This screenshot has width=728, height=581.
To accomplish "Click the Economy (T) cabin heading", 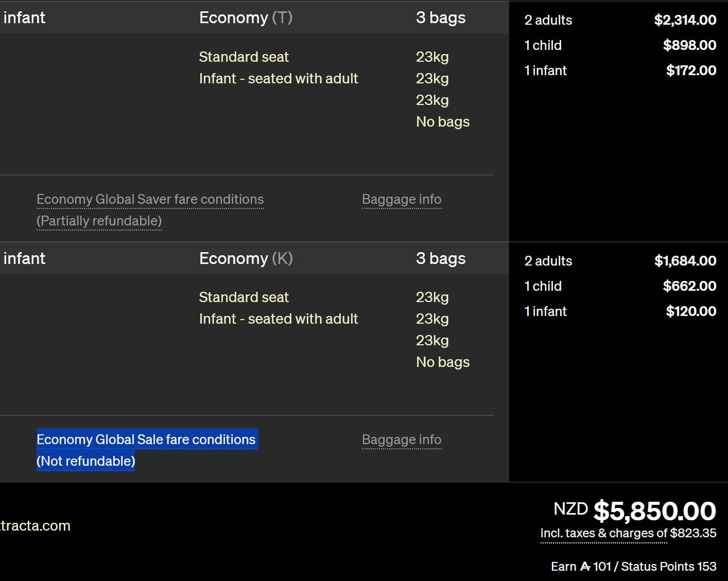I will pos(246,17).
